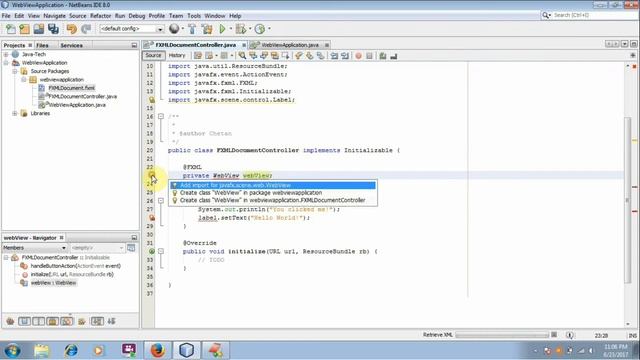Open the file explorer folder in taskbar
The image size is (640, 360).
tap(42, 350)
